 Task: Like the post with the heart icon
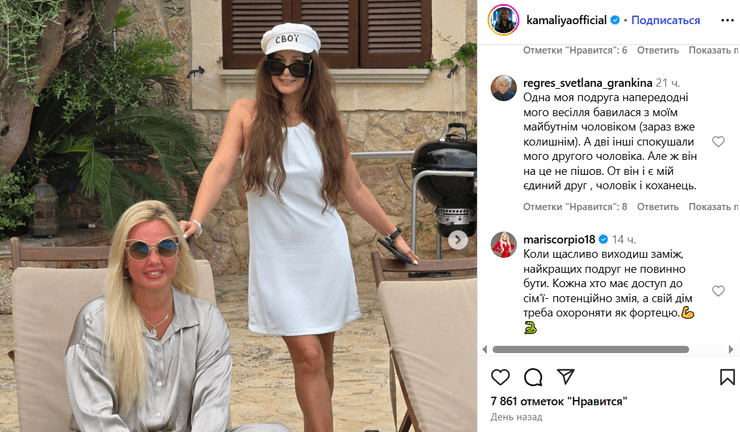tap(500, 377)
